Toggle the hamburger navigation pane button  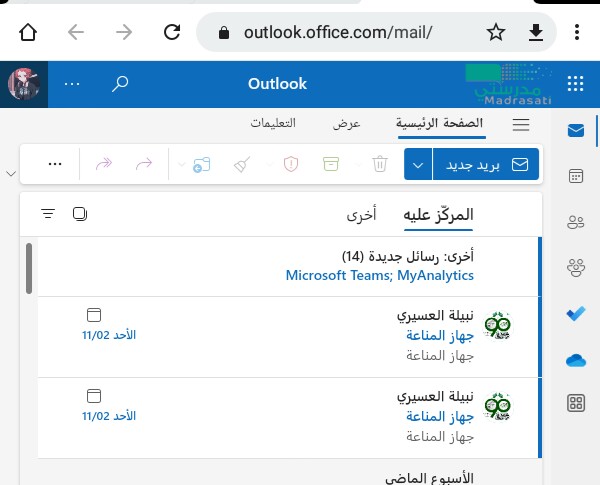pos(520,125)
